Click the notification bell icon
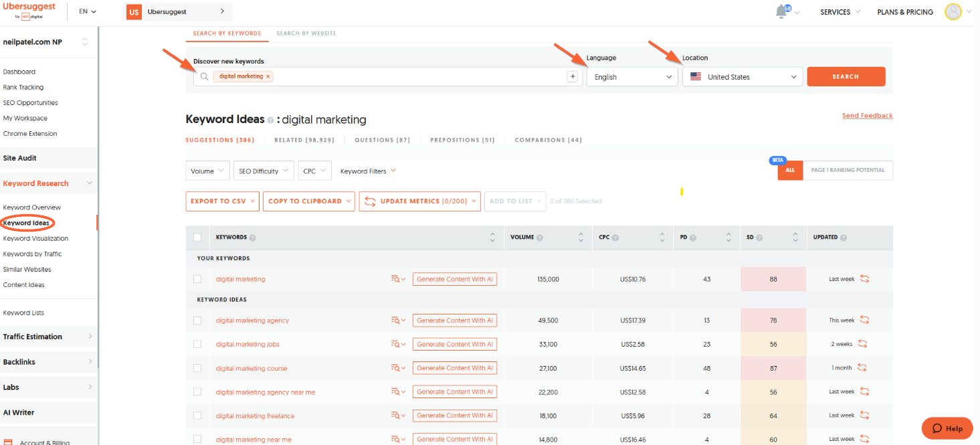 click(x=781, y=12)
